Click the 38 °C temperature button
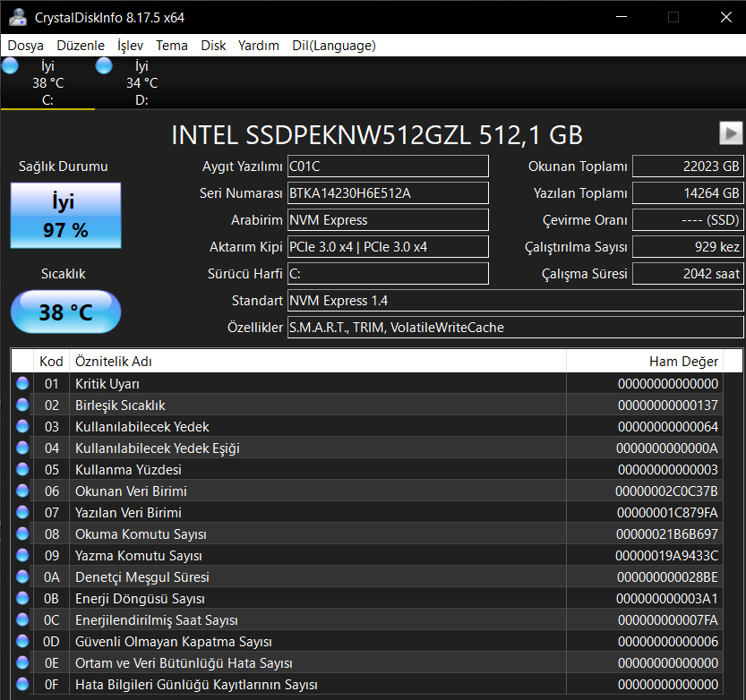This screenshot has width=746, height=700. click(x=65, y=312)
